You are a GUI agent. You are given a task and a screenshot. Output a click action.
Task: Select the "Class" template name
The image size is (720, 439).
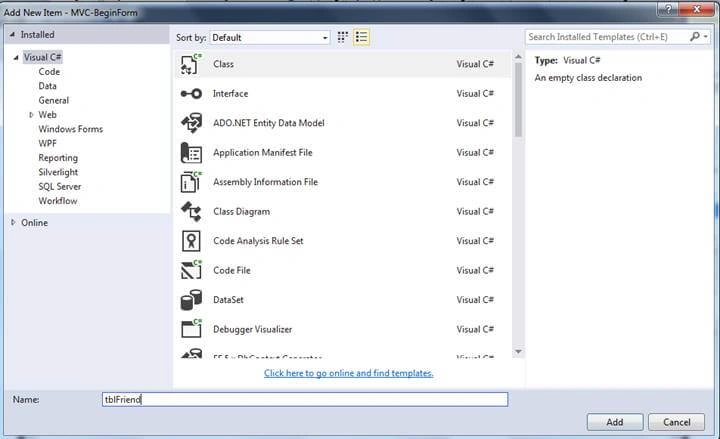224,64
